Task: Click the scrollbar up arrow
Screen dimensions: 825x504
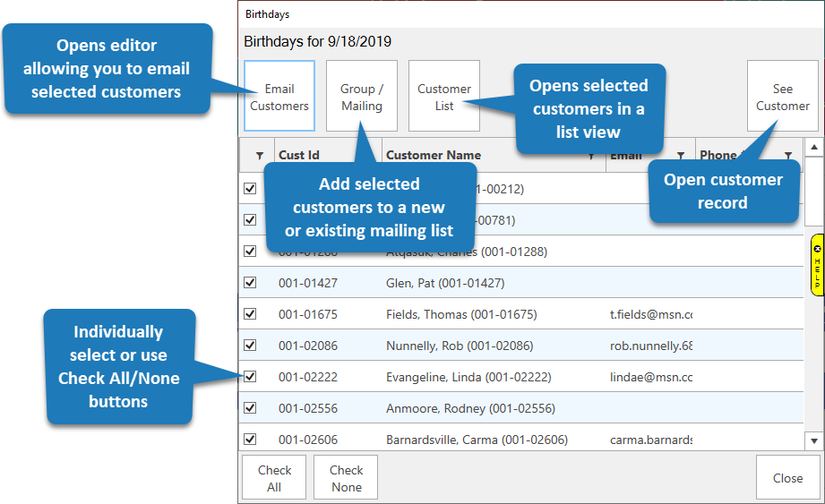Action: (x=813, y=147)
